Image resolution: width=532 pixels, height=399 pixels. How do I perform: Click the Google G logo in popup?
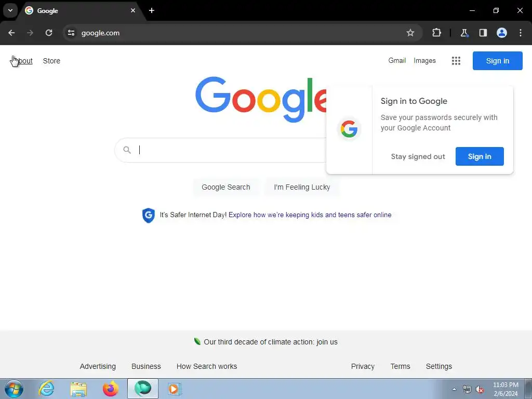(x=349, y=129)
